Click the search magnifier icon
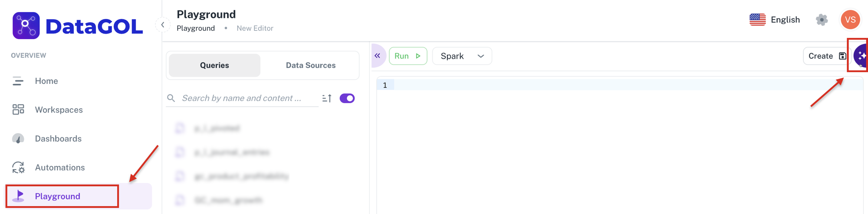Image resolution: width=868 pixels, height=214 pixels. pyautogui.click(x=171, y=98)
